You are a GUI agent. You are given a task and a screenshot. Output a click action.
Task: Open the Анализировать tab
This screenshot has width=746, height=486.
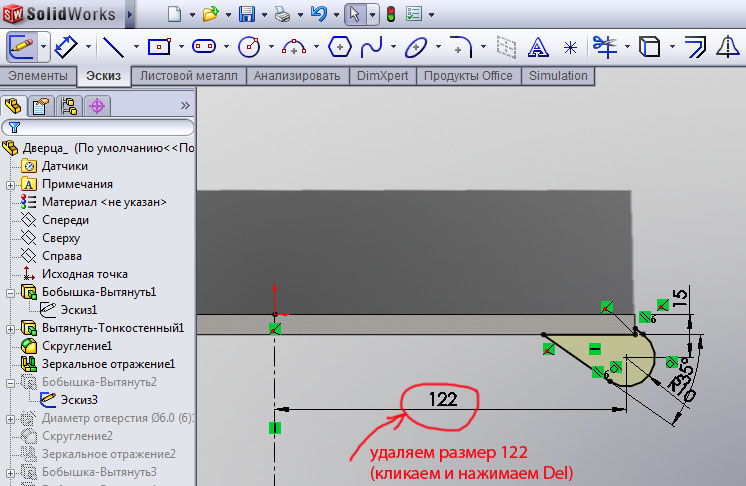point(297,76)
